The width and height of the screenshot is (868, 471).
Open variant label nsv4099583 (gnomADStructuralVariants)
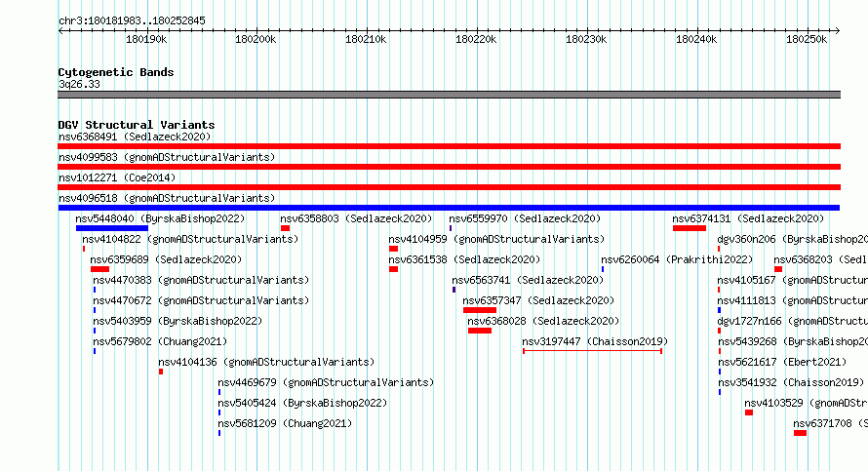pyautogui.click(x=167, y=157)
